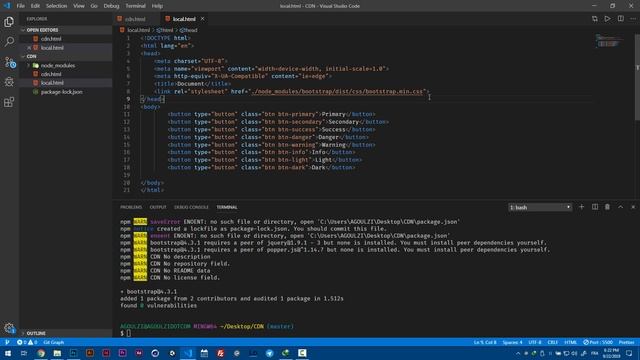
Task: Click the VS Code logo in title bar
Action: (7, 6)
